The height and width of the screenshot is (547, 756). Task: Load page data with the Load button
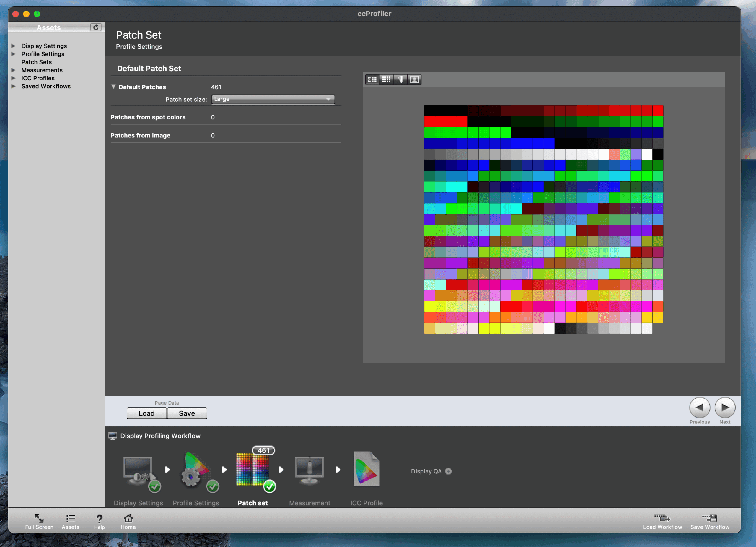(x=146, y=413)
